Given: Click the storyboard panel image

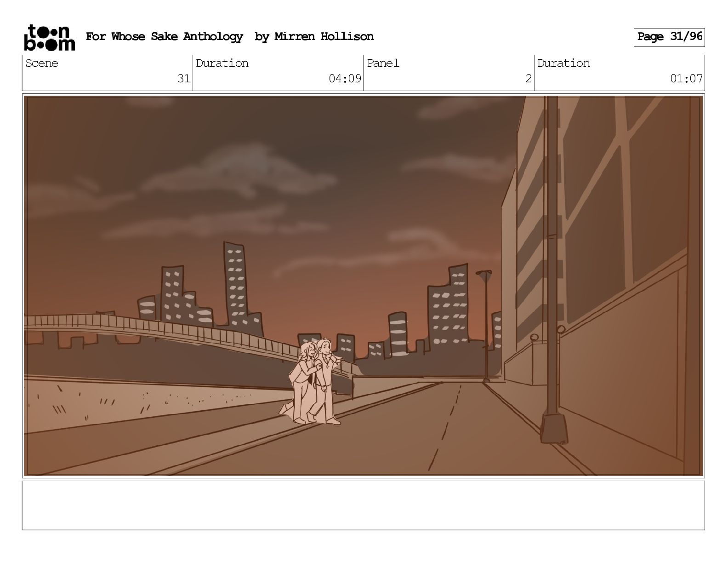Looking at the screenshot, I should tap(364, 286).
